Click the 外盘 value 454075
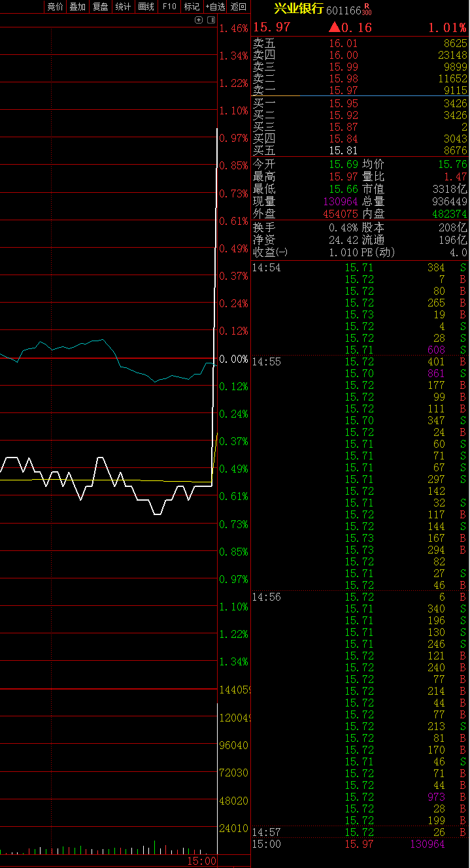Image resolution: width=470 pixels, height=868 pixels. pos(340,213)
